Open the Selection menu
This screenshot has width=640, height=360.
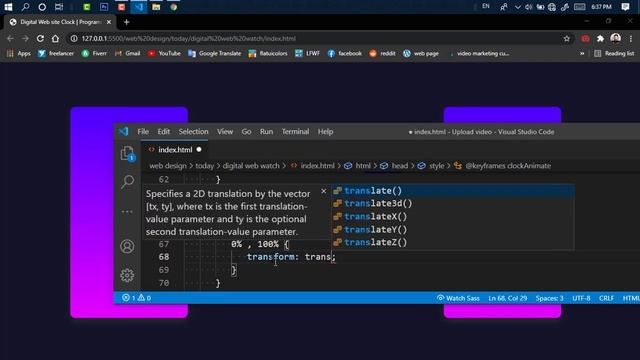193,131
